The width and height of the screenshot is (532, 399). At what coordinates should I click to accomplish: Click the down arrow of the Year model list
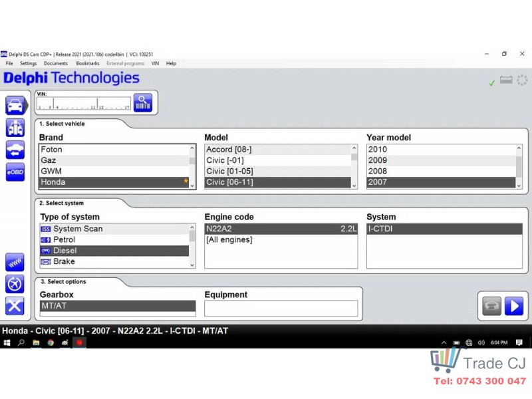click(x=519, y=186)
